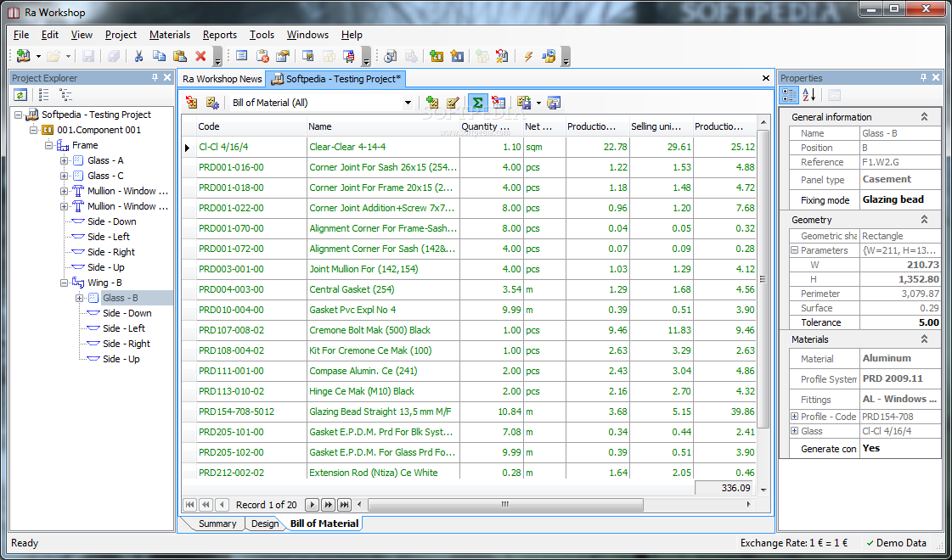The height and width of the screenshot is (560, 952).
Task: Click the edit checklist pencil icon
Action: coord(453,103)
